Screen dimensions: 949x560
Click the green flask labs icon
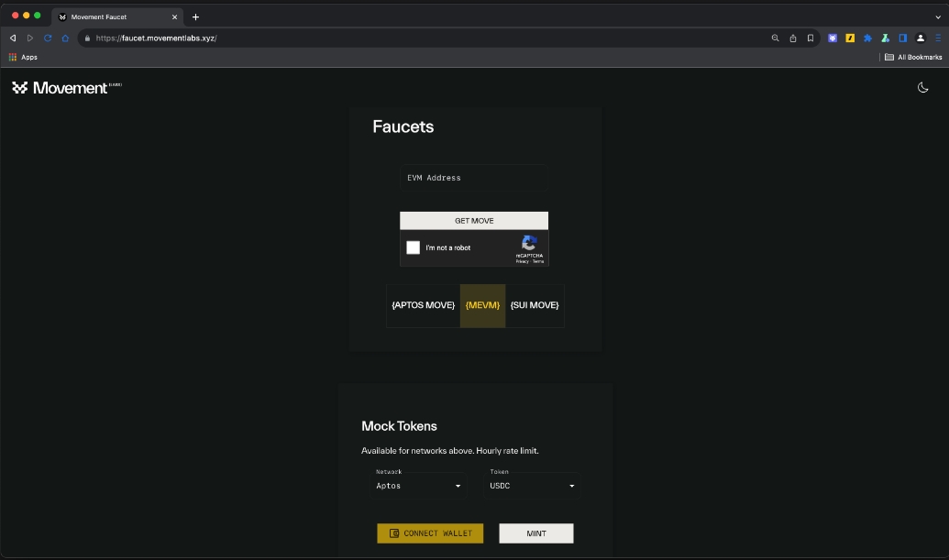click(886, 38)
